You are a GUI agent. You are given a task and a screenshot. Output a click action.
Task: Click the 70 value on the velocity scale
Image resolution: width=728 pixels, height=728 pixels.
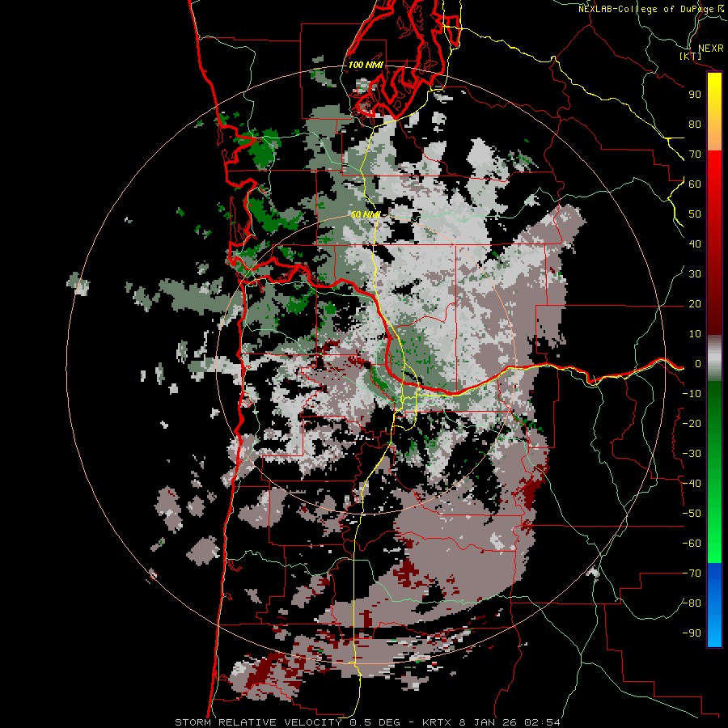click(695, 154)
